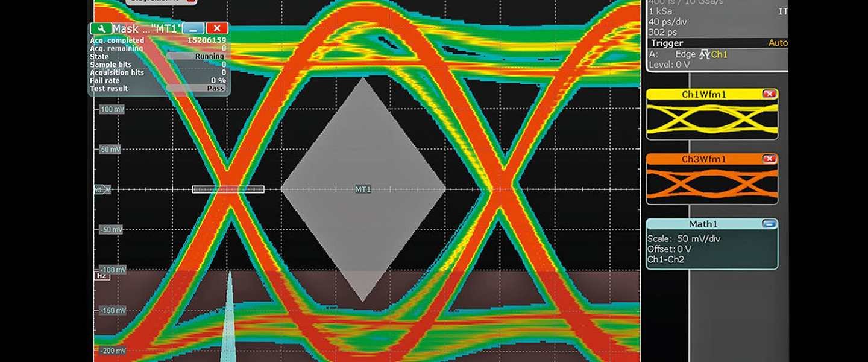Select the white histogram range box on zero line
This screenshot has height=362, width=868.
pyautogui.click(x=228, y=189)
